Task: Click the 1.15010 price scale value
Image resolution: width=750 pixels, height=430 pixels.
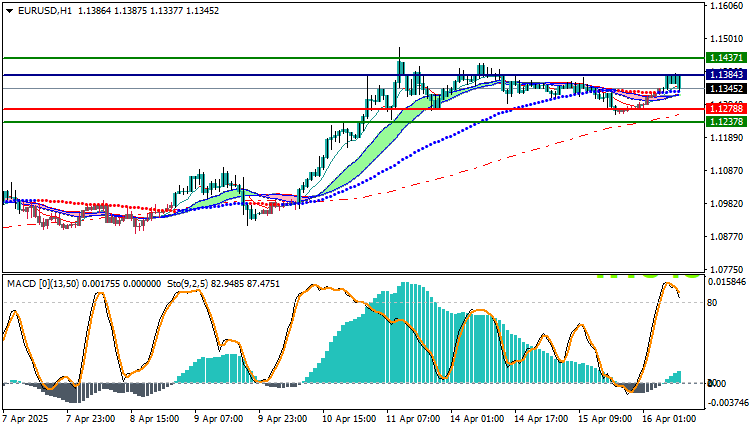Action: tap(727, 38)
